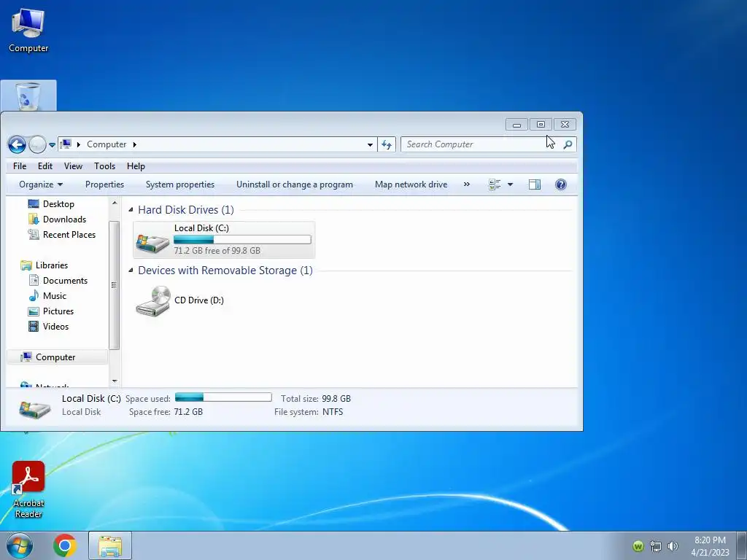Open the Organize dropdown
Viewport: 747px width, 560px height.
pyautogui.click(x=41, y=184)
